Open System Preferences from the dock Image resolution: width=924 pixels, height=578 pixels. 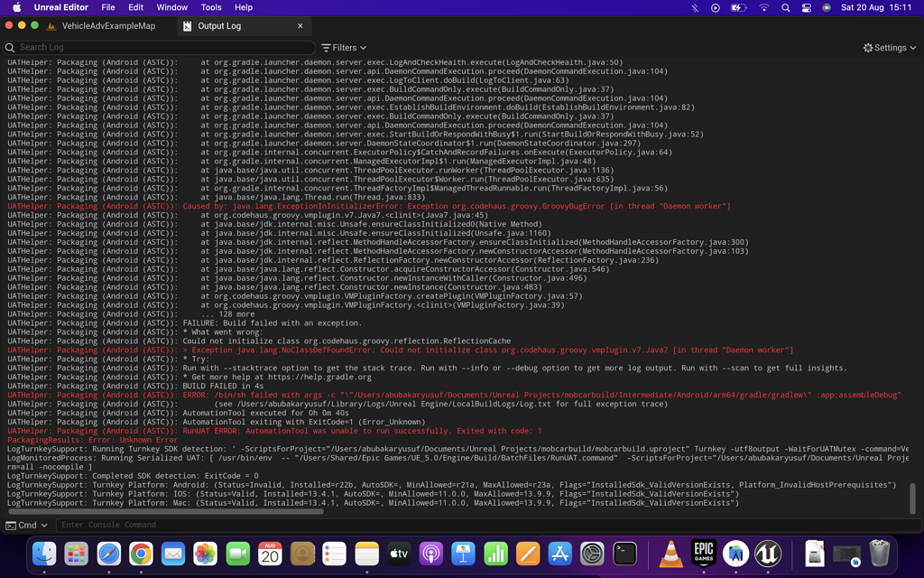[592, 553]
